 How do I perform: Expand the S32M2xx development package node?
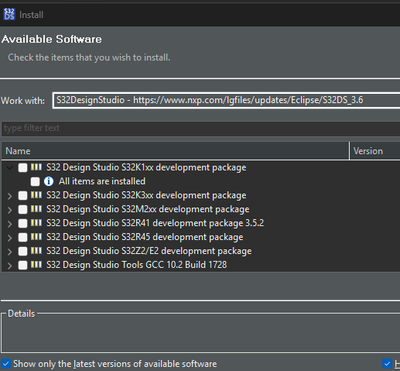tap(10, 210)
